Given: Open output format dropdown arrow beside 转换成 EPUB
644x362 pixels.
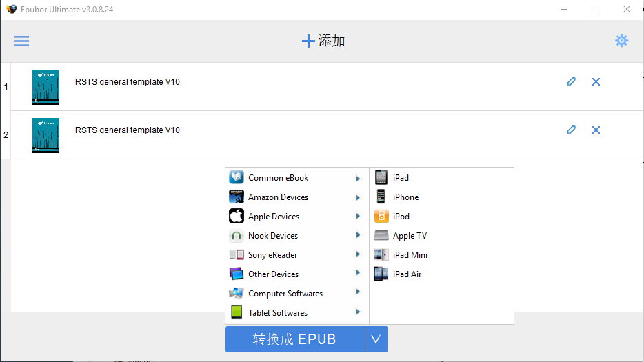Looking at the screenshot, I should coord(376,339).
